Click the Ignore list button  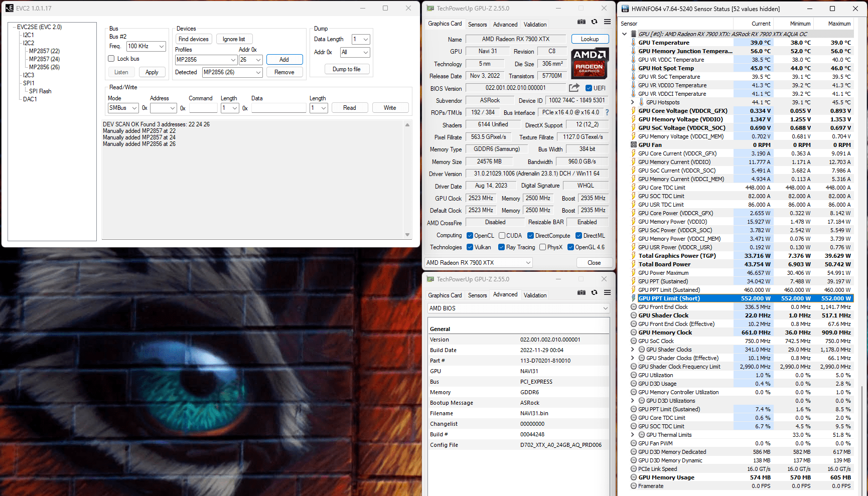click(234, 39)
